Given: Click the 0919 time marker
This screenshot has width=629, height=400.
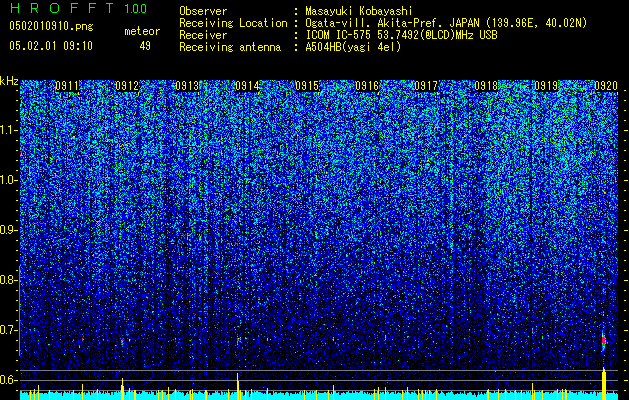Looking at the screenshot, I should coord(546,86).
